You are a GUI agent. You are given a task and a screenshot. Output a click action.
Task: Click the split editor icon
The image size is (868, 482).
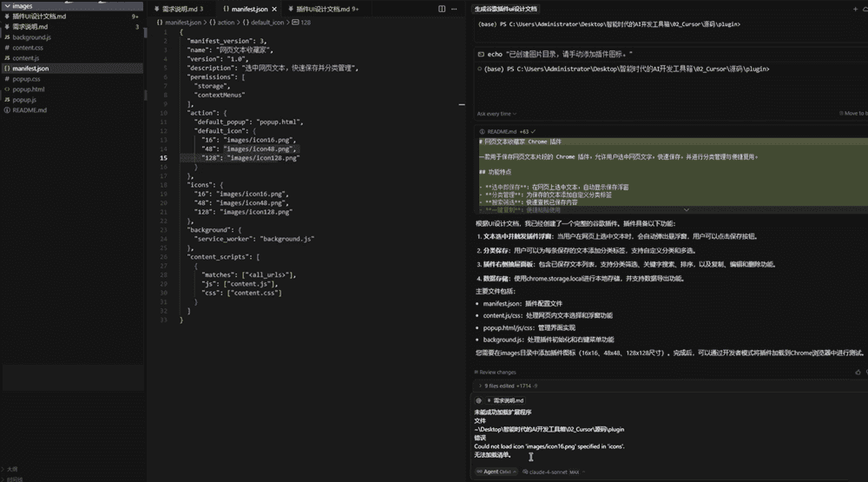click(442, 9)
